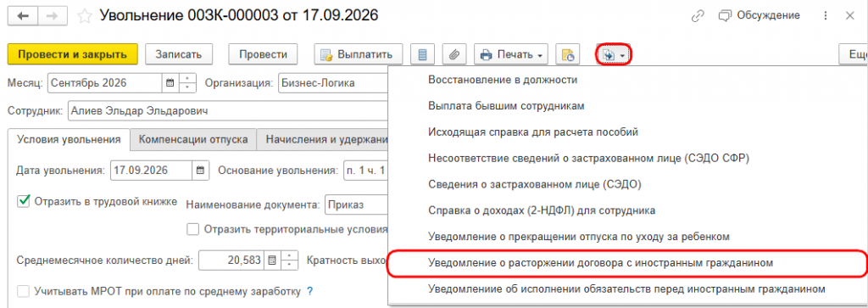Click the document-with-clock icon in the toolbar
868x308 pixels.
[x=568, y=54]
